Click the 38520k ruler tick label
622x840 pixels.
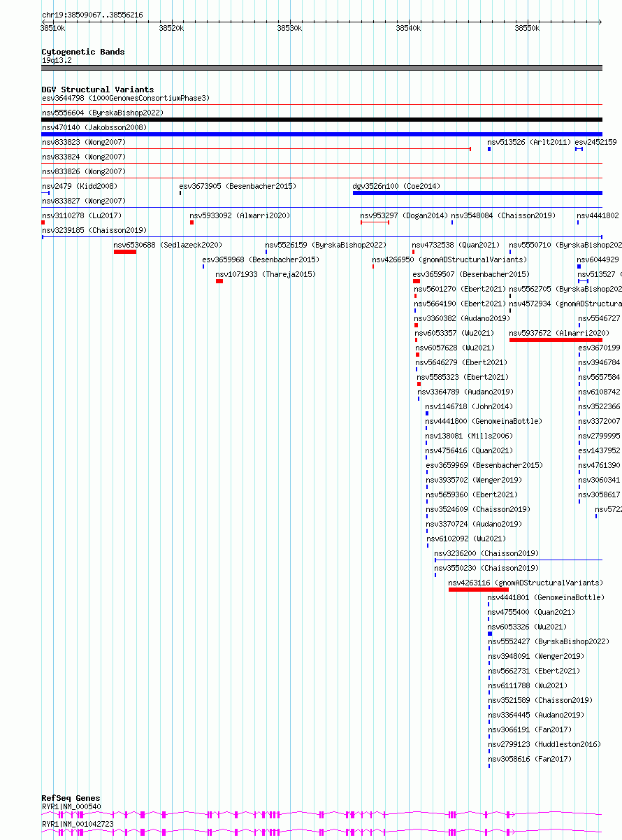pyautogui.click(x=171, y=29)
